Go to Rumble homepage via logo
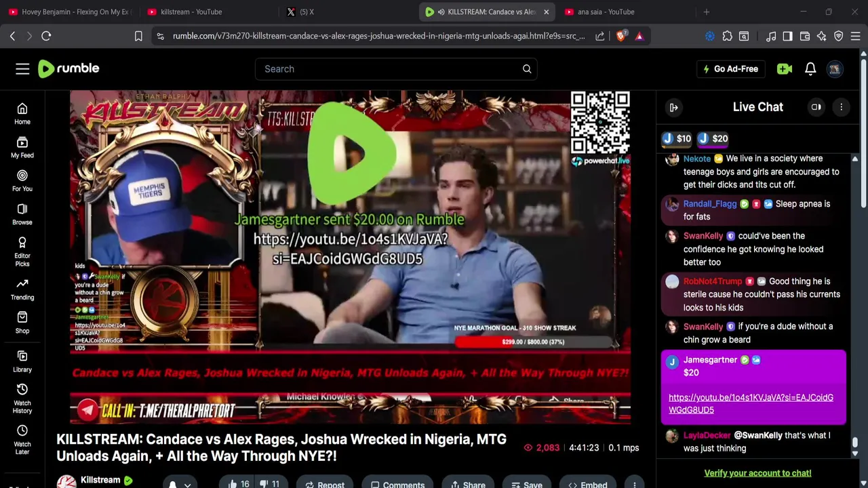This screenshot has width=868, height=488. (68, 68)
